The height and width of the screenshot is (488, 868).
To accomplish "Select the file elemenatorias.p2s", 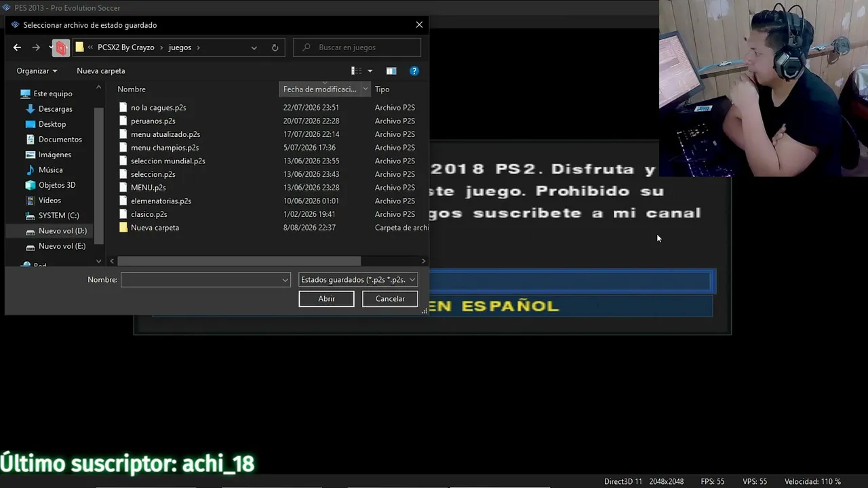I will click(161, 201).
